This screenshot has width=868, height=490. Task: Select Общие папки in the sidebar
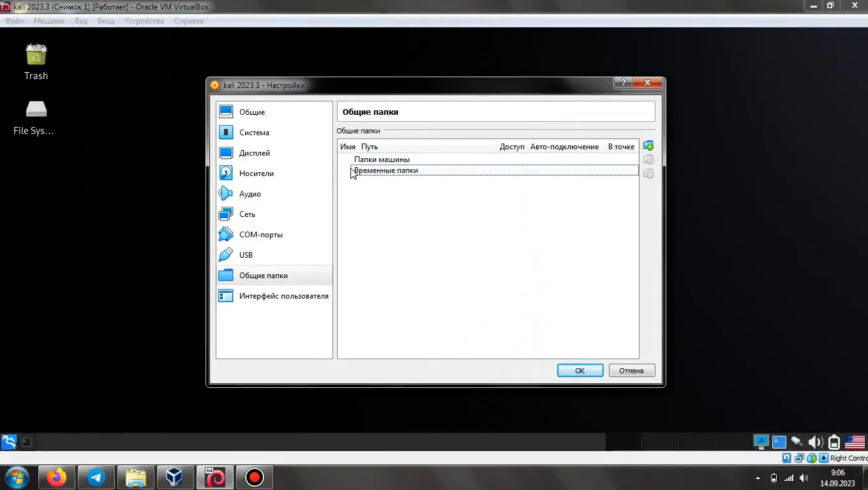274,276
